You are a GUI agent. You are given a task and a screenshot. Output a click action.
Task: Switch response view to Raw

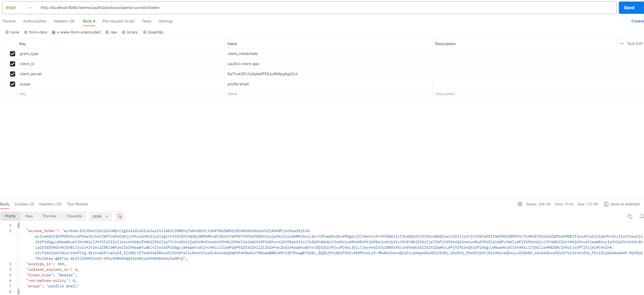29,216
